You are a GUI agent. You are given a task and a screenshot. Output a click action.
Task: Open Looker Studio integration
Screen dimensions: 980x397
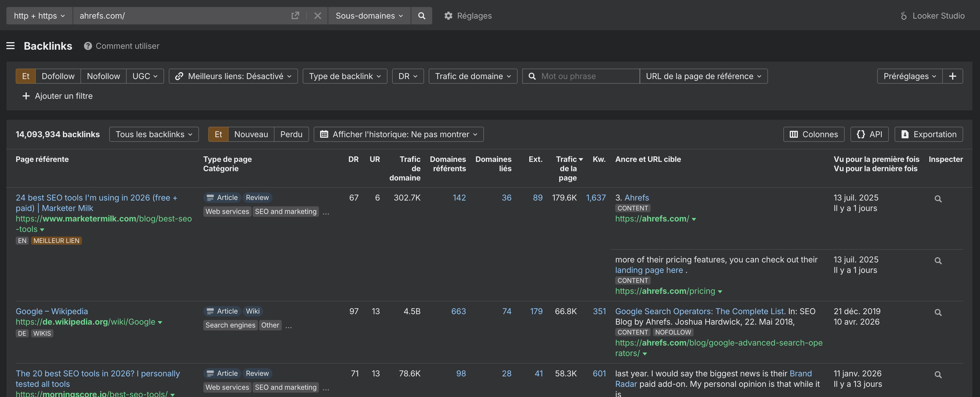932,16
